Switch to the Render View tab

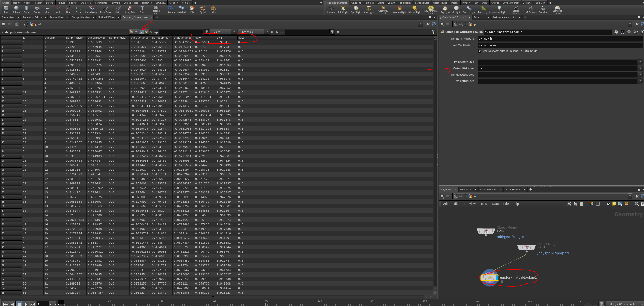point(56,17)
